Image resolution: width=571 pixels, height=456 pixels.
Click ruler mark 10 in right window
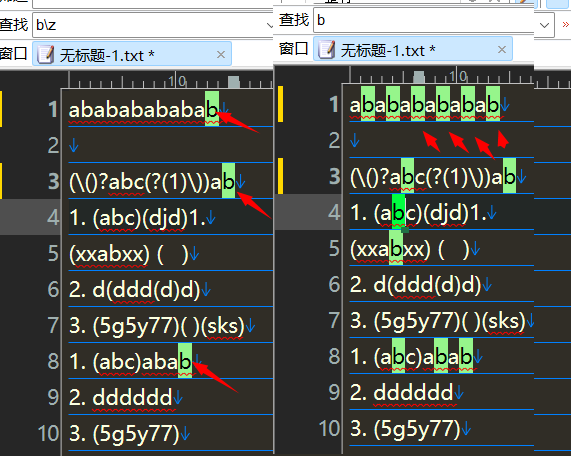coord(458,76)
